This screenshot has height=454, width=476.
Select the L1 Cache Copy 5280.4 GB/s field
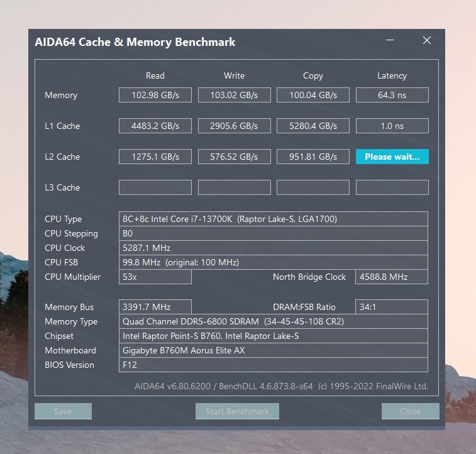tap(313, 126)
